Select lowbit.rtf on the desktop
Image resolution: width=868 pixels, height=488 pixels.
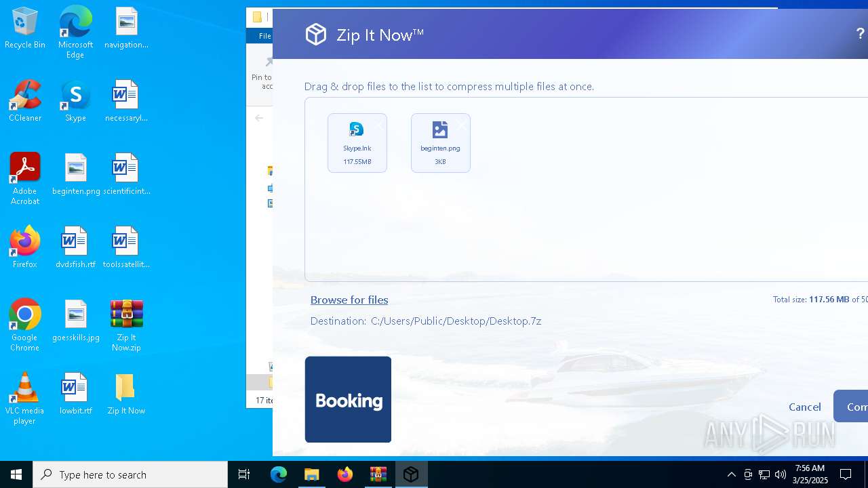[x=75, y=394]
